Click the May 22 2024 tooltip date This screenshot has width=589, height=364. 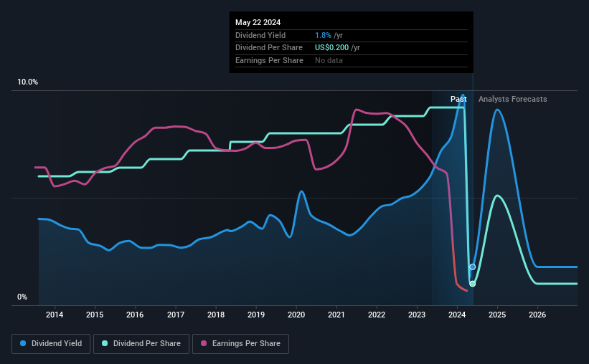click(258, 22)
